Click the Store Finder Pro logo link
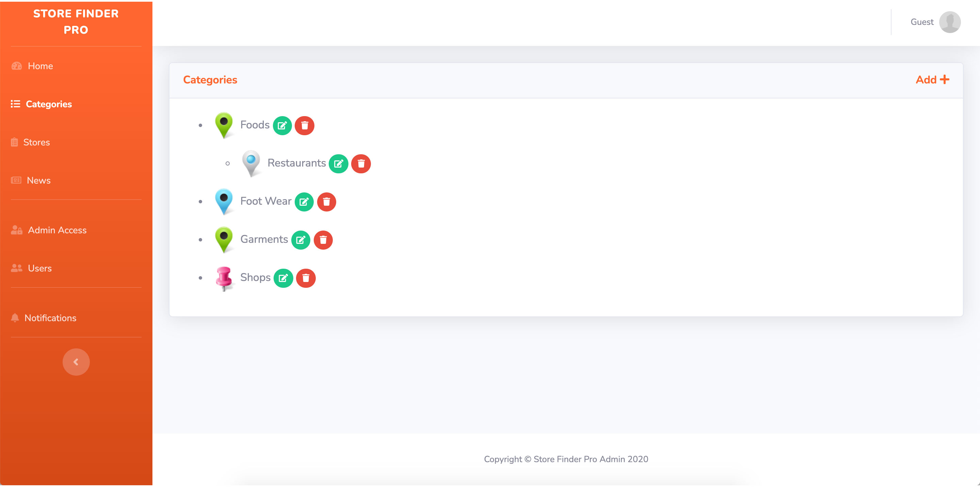980x487 pixels. pos(76,22)
